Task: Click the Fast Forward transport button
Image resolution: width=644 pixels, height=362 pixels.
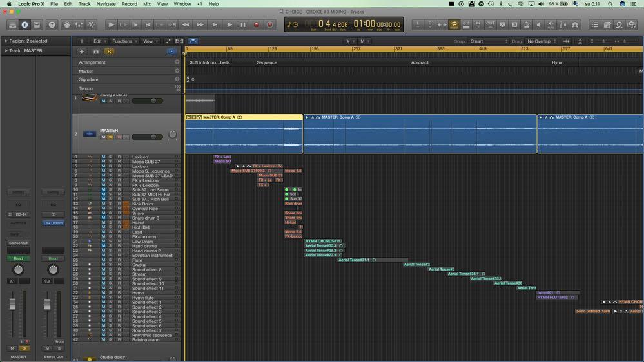Action: [200, 24]
